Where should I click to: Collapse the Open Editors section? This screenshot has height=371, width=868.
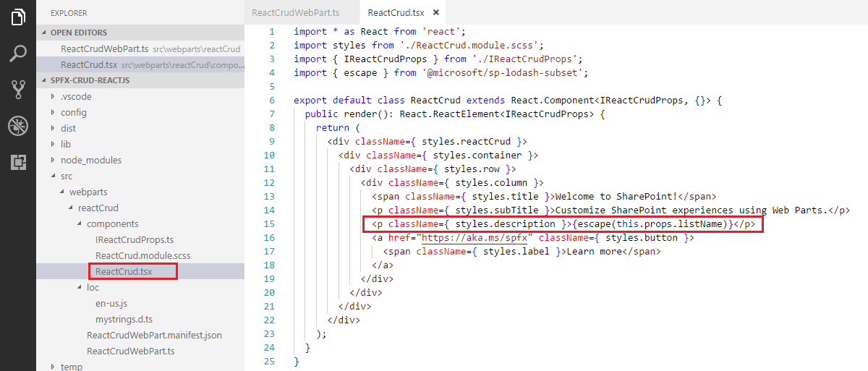[x=79, y=33]
